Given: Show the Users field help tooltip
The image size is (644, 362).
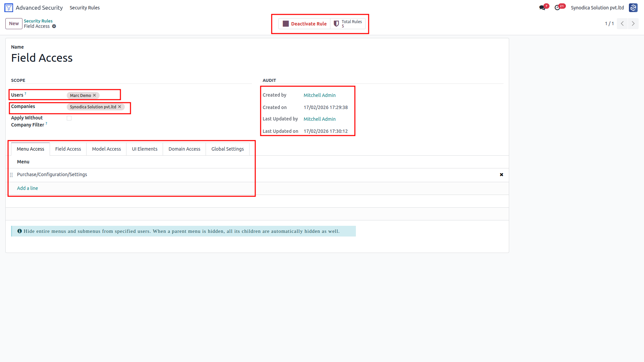Looking at the screenshot, I should (25, 94).
